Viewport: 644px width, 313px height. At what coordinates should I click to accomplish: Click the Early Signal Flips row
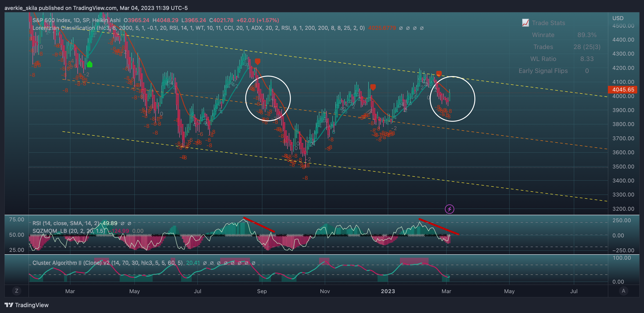click(x=554, y=71)
